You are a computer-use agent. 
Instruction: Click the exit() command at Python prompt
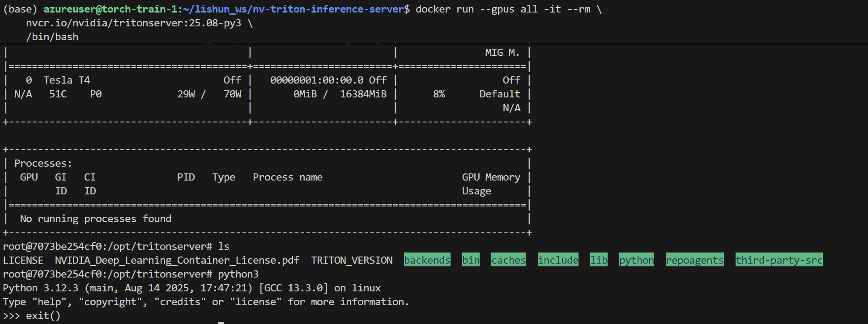(43, 316)
